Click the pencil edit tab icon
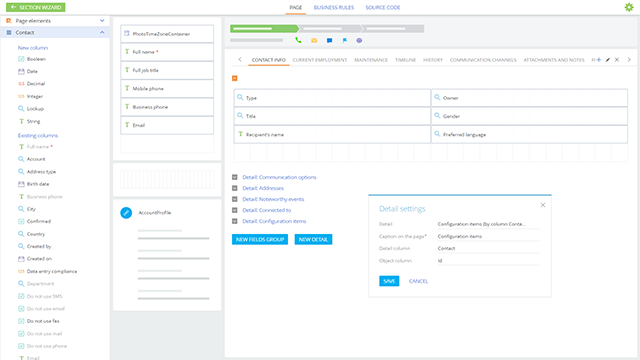Viewport: 640px width, 360px height. (608, 60)
